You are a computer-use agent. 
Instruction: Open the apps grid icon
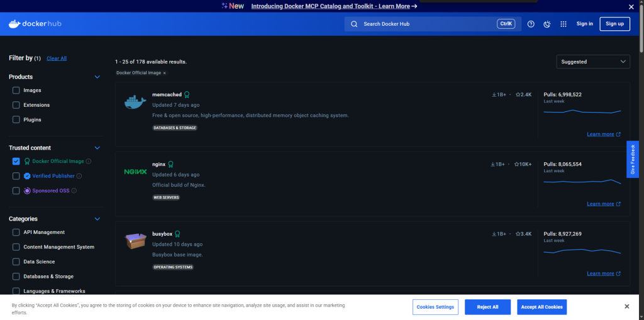tap(563, 24)
